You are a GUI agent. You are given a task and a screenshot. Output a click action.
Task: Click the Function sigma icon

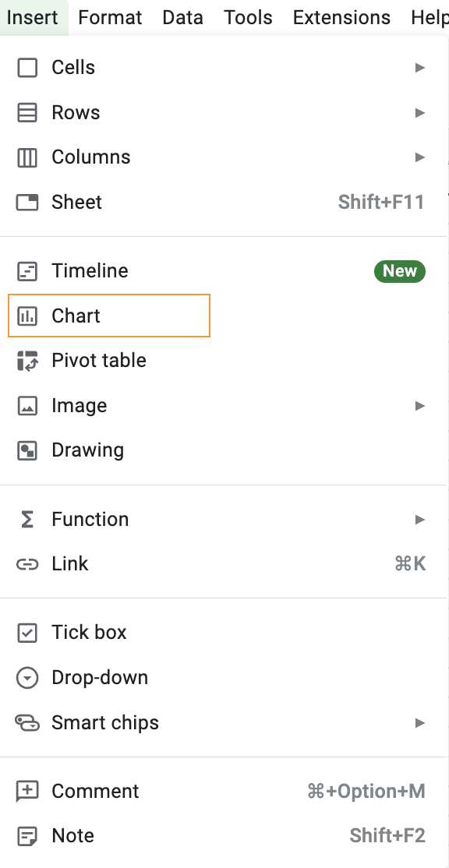(x=27, y=519)
